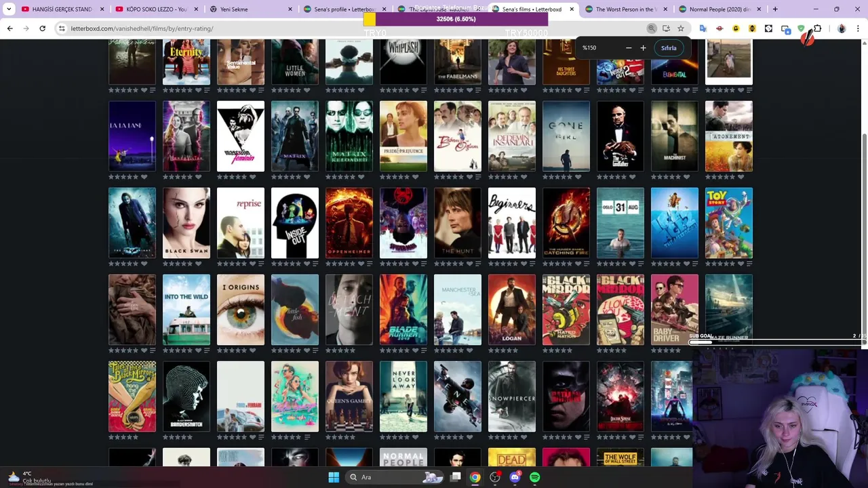Click the heart icon under La La Land

tap(144, 177)
